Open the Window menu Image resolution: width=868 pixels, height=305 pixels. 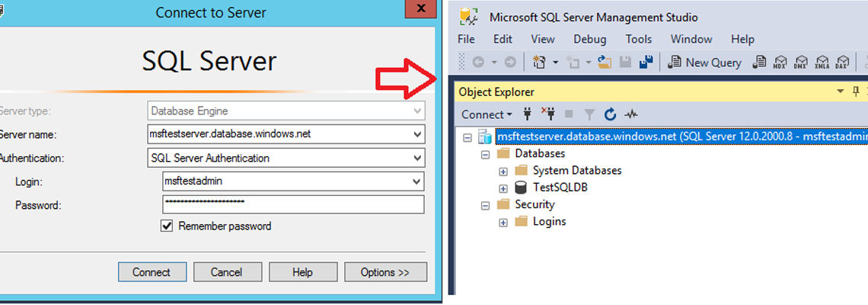691,39
